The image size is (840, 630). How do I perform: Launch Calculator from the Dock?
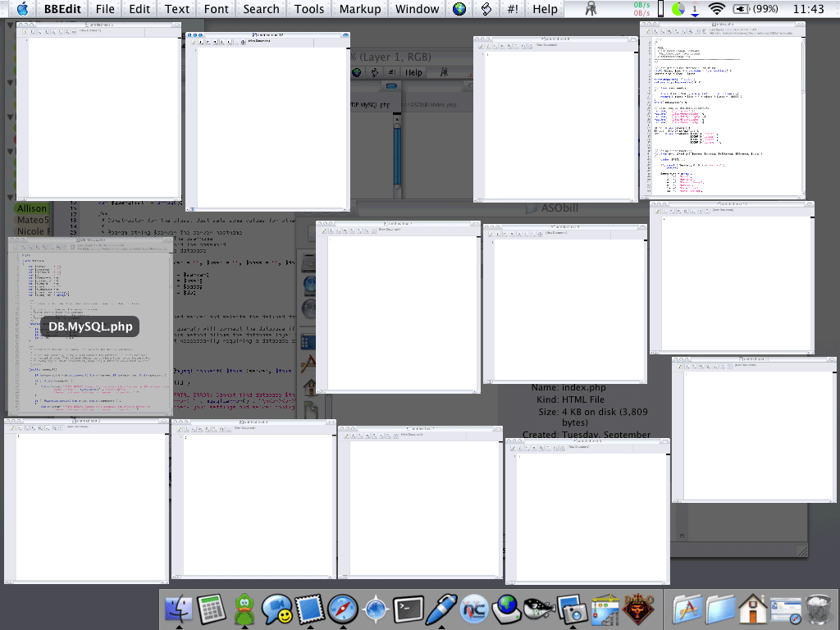[212, 609]
